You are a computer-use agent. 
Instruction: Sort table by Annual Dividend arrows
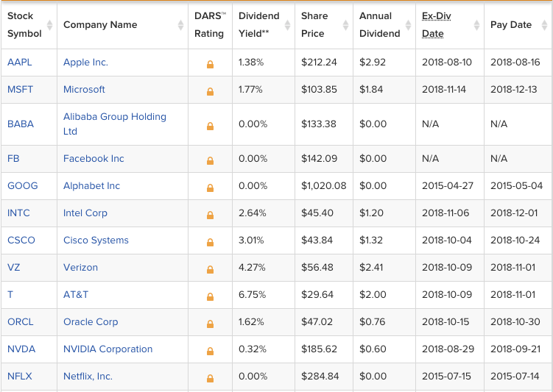coord(409,25)
